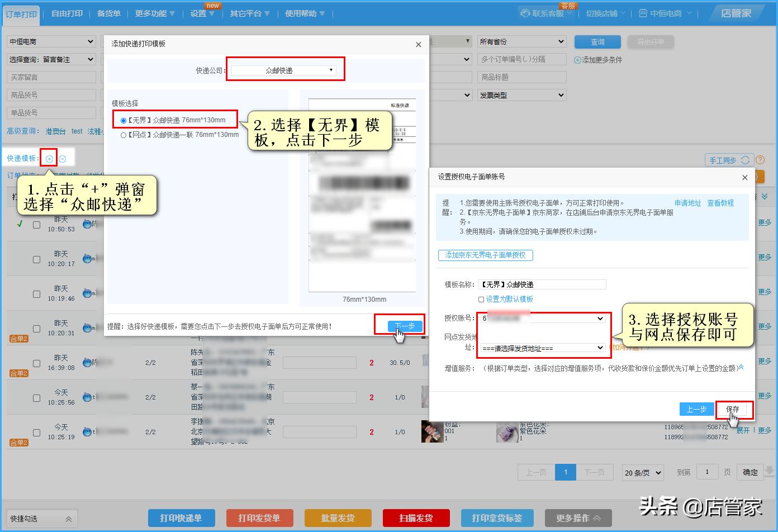The height and width of the screenshot is (532, 778).
Task: Click the plus icon beside 添加更多条件
Action: click(577, 59)
